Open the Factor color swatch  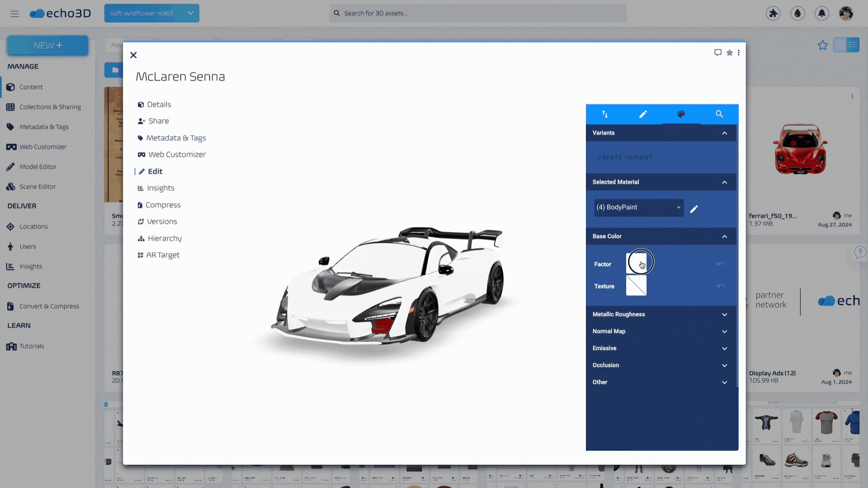[636, 263]
